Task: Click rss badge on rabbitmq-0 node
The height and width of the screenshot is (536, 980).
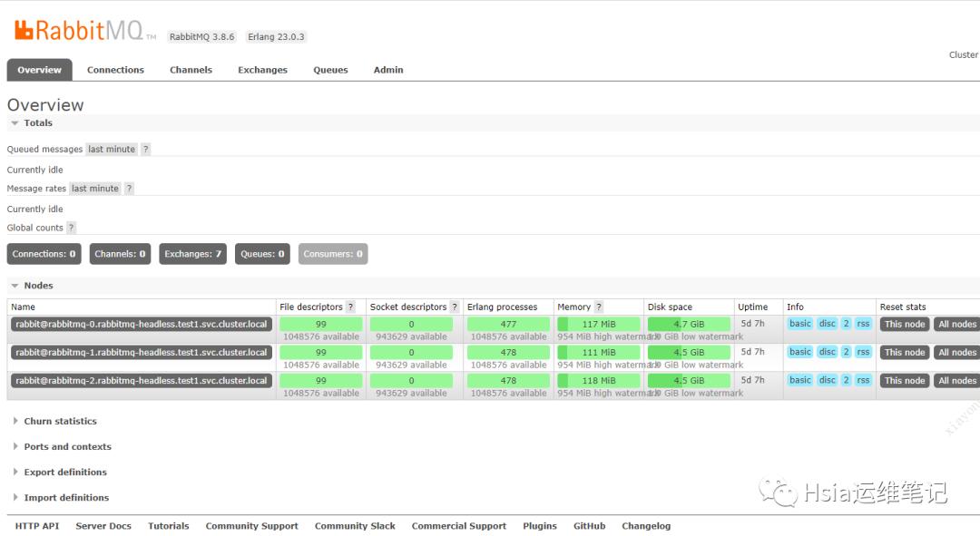Action: click(863, 324)
